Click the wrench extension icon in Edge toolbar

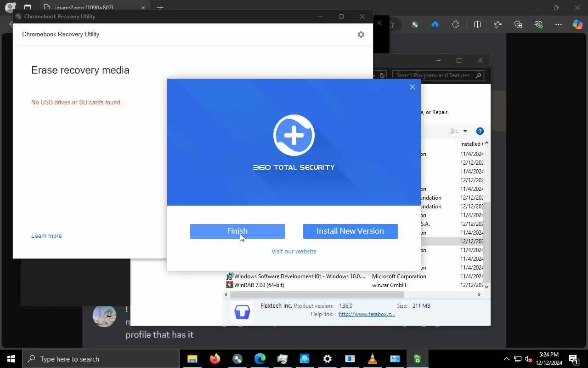coord(415,24)
